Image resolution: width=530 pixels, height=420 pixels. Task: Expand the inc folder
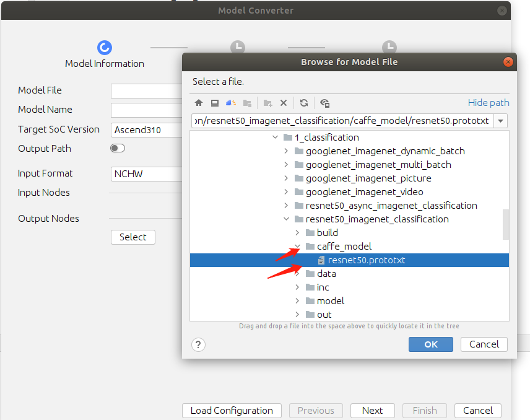pyautogui.click(x=297, y=287)
